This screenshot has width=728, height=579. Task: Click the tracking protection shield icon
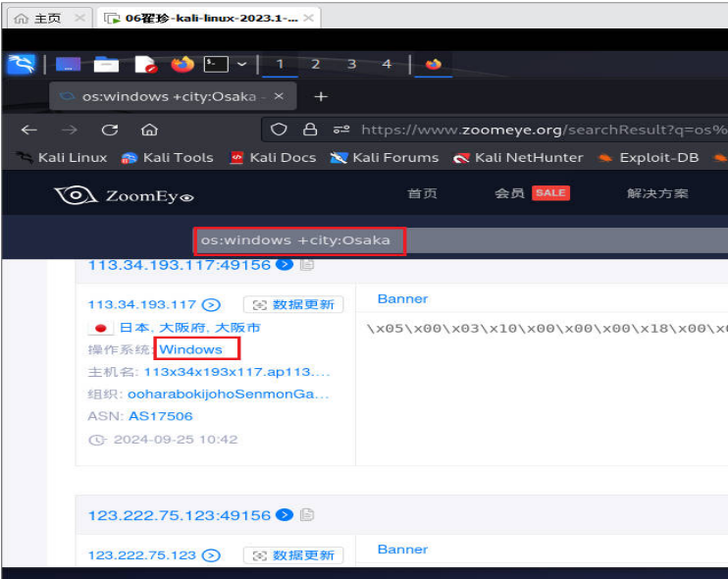coord(279,130)
